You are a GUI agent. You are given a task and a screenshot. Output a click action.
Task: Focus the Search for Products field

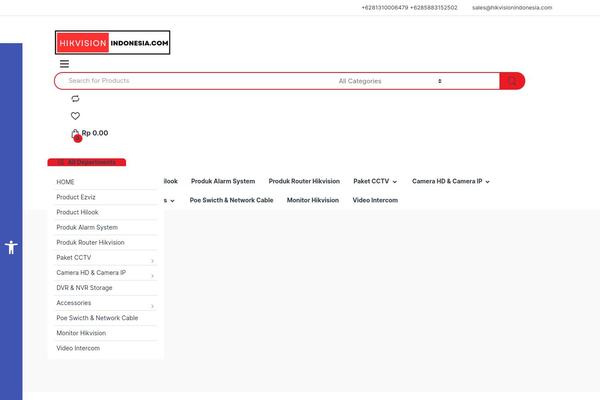point(195,81)
